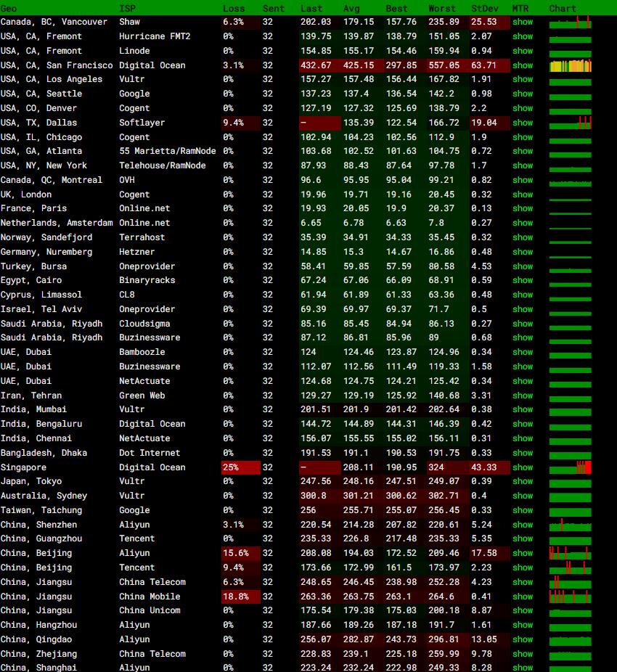Screen dimensions: 617x672
Task: Select the 432.67 Last value
Action: [316, 65]
